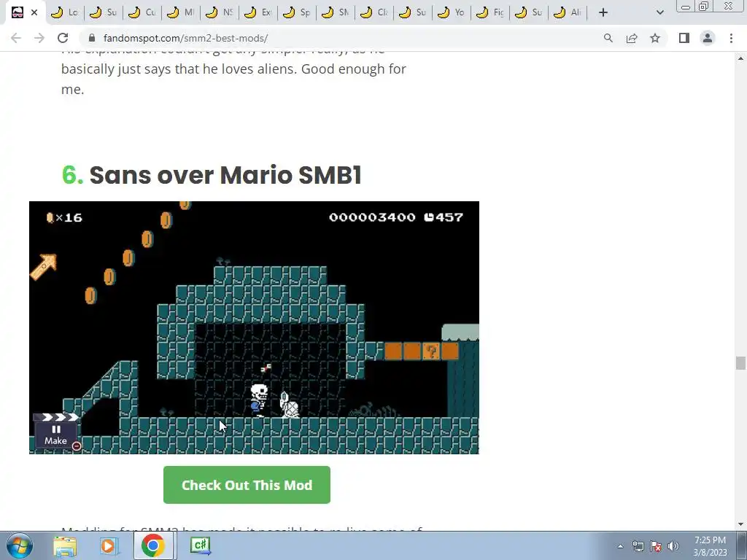The width and height of the screenshot is (747, 560).
Task: Switch to the tab labeled 'Ex'
Action: tap(258, 12)
